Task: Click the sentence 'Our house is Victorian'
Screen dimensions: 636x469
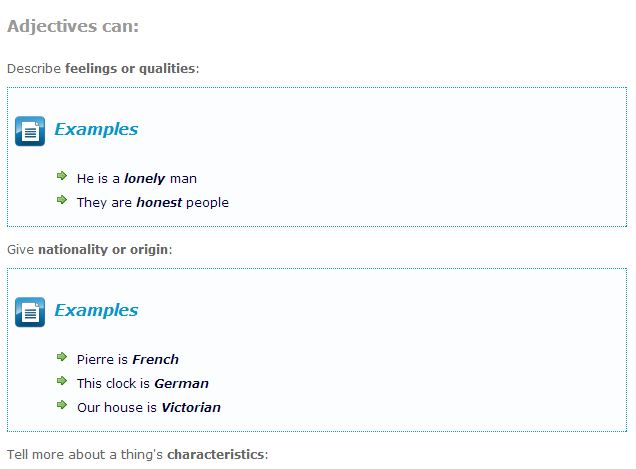Action: tap(148, 408)
